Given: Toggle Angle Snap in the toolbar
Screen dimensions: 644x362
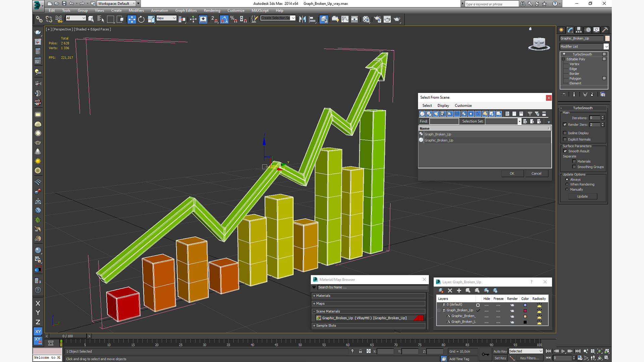Looking at the screenshot, I should pyautogui.click(x=224, y=19).
